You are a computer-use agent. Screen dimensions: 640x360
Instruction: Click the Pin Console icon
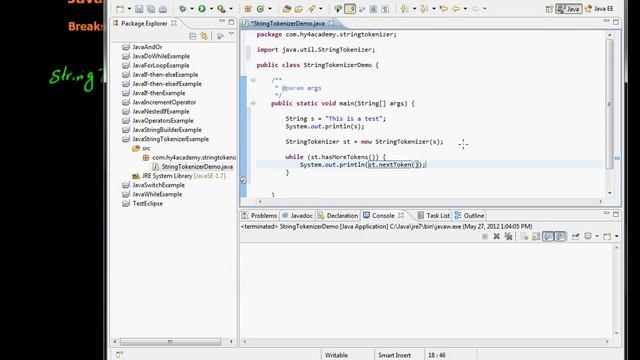point(576,236)
